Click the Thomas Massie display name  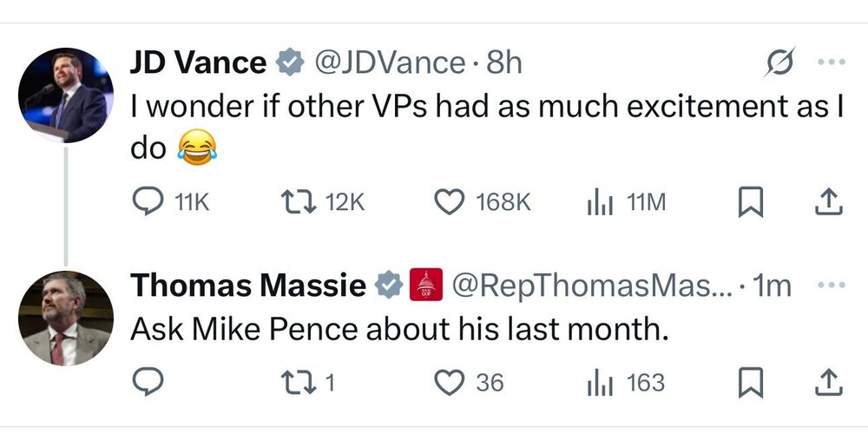pos(247,286)
